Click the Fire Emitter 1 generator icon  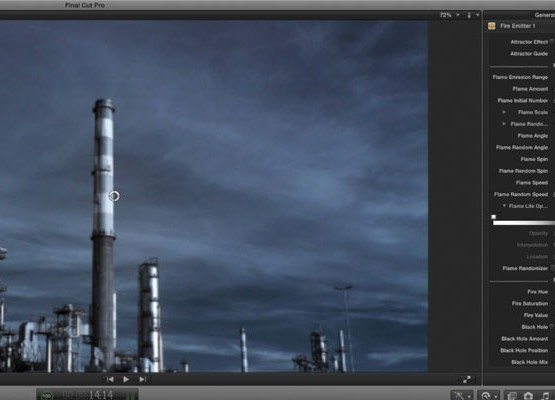[491, 26]
